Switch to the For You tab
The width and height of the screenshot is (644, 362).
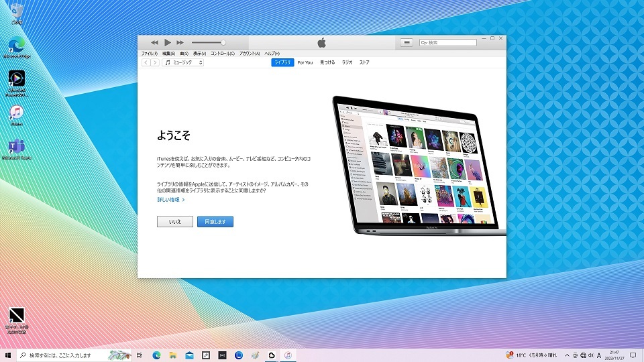tap(305, 62)
